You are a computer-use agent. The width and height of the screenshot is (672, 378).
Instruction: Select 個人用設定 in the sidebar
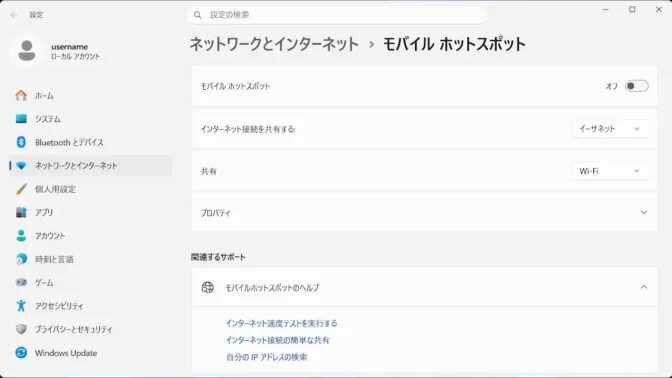click(x=90, y=189)
